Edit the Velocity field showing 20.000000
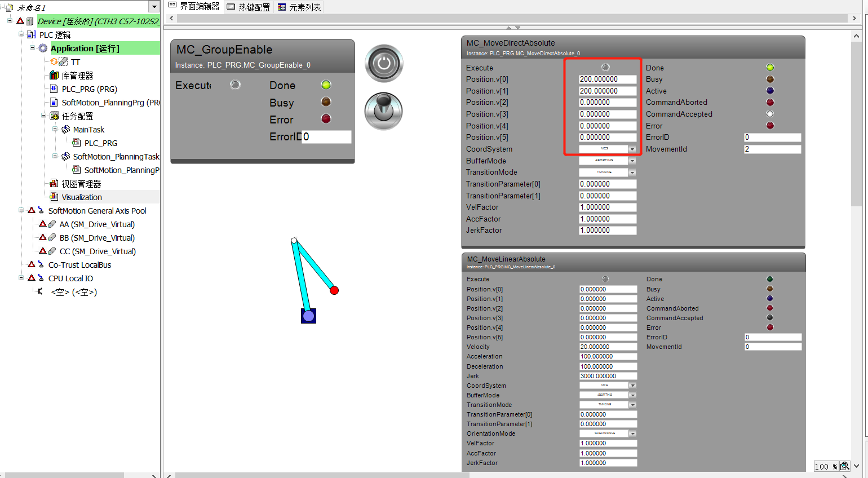Screen dimensions: 868x478 point(608,347)
